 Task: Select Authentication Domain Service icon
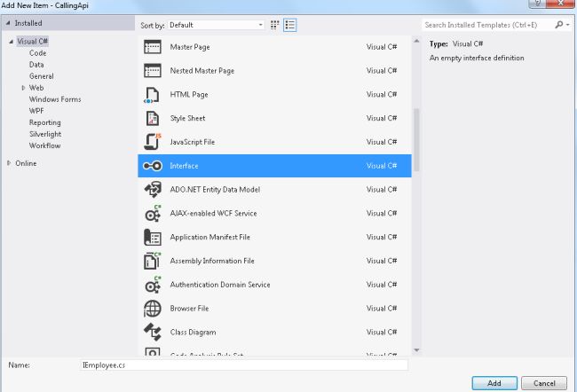[153, 285]
